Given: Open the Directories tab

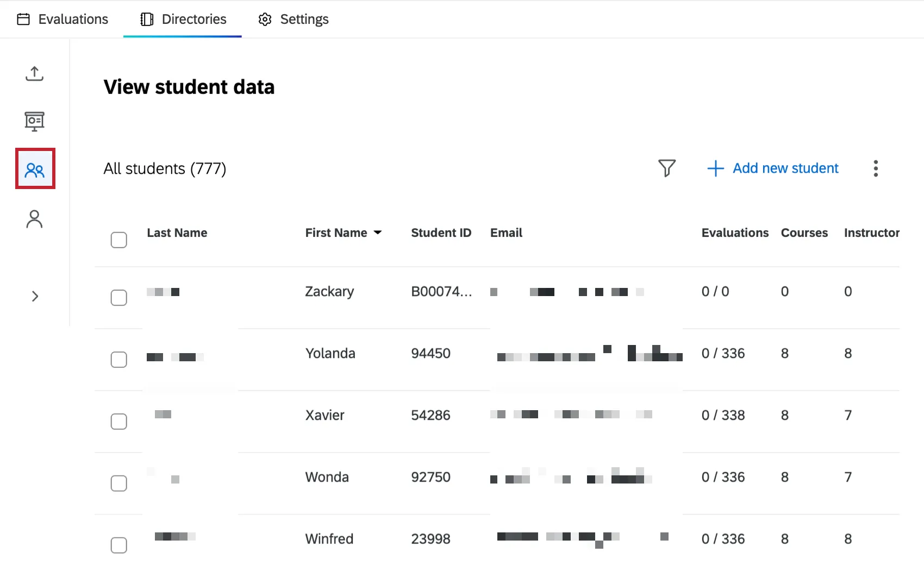Looking at the screenshot, I should pos(183,20).
